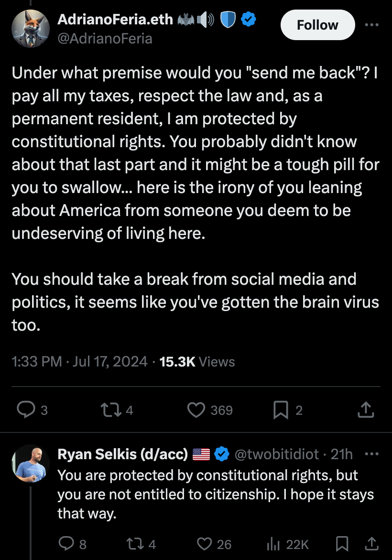The height and width of the screenshot is (560, 392).
Task: Open @AdrianoFeria's profile via username link
Action: coord(106,38)
